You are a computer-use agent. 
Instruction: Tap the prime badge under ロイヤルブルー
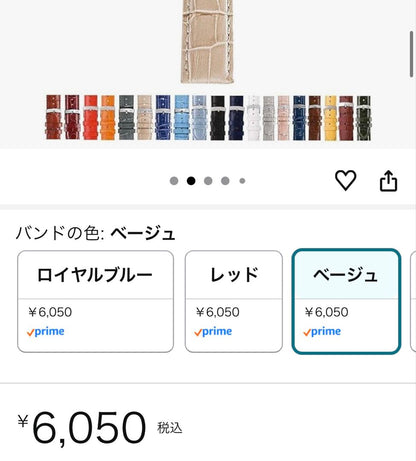pos(46,331)
